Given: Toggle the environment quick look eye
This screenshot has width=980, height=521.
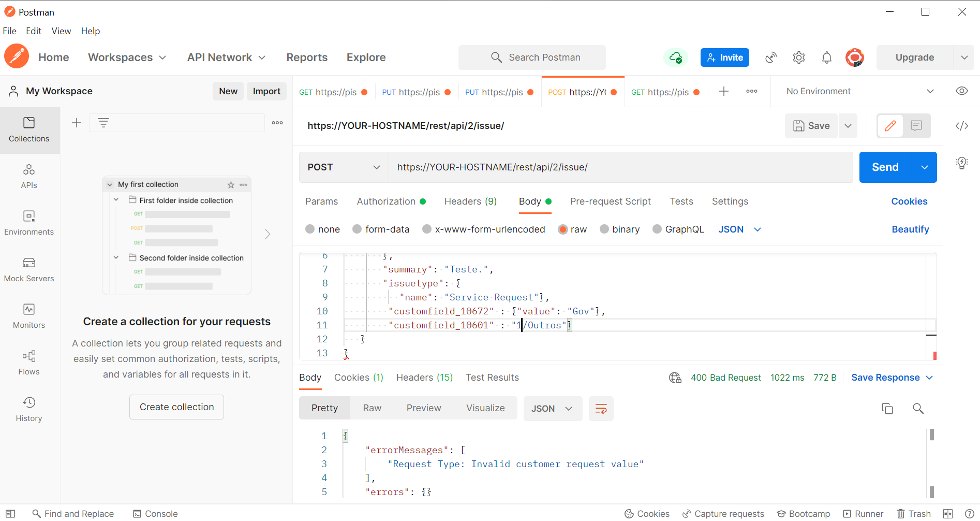Looking at the screenshot, I should coord(961,91).
